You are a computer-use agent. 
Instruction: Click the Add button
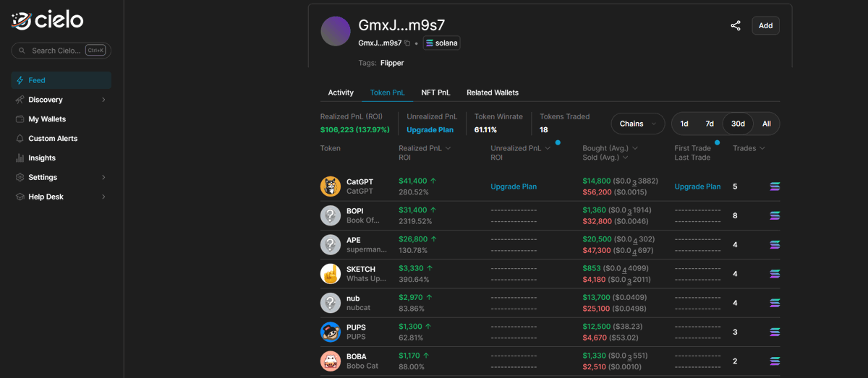(x=765, y=25)
